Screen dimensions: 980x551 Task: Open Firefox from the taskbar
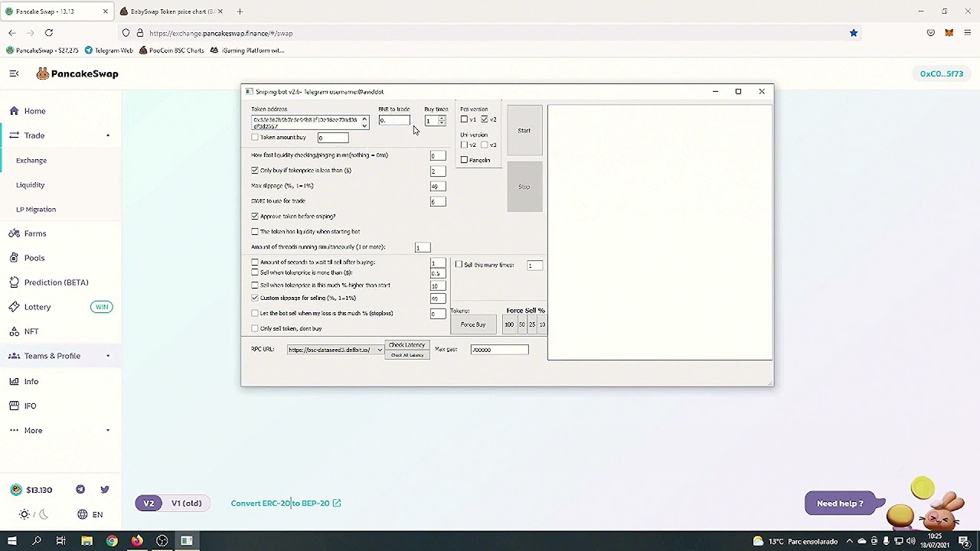tap(137, 541)
